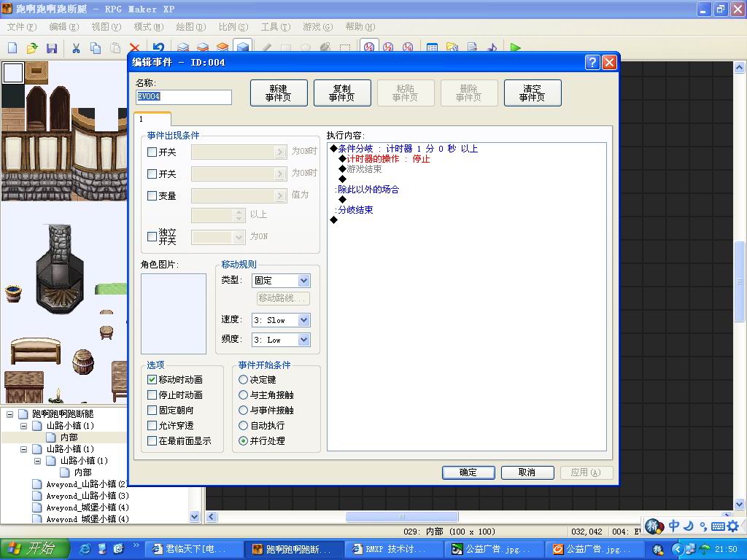The image size is (747, 560).
Task: Select the 决定键 trigger radio button
Action: [244, 379]
